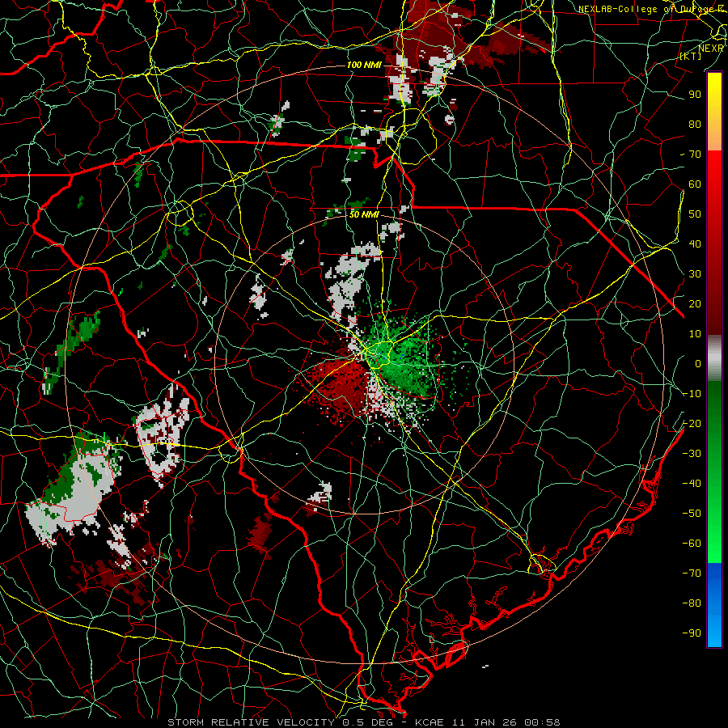The width and height of the screenshot is (728, 728).
Task: Click the 0 value on velocity scale
Action: 698,363
